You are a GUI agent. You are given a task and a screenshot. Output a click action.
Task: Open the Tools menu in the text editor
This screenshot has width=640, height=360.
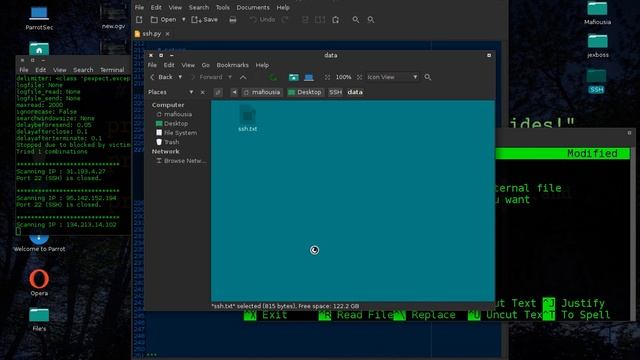coord(222,7)
